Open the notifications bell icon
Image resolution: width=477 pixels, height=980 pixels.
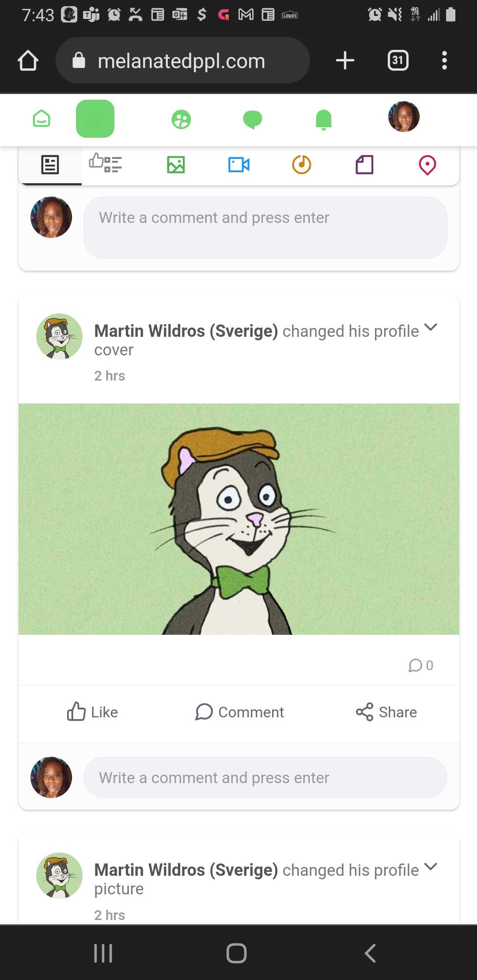(x=324, y=119)
